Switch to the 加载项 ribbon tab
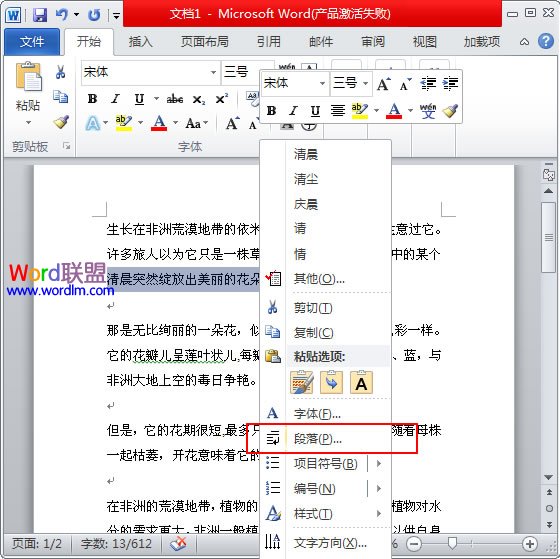Viewport: 560px width, 559px height. 482,42
